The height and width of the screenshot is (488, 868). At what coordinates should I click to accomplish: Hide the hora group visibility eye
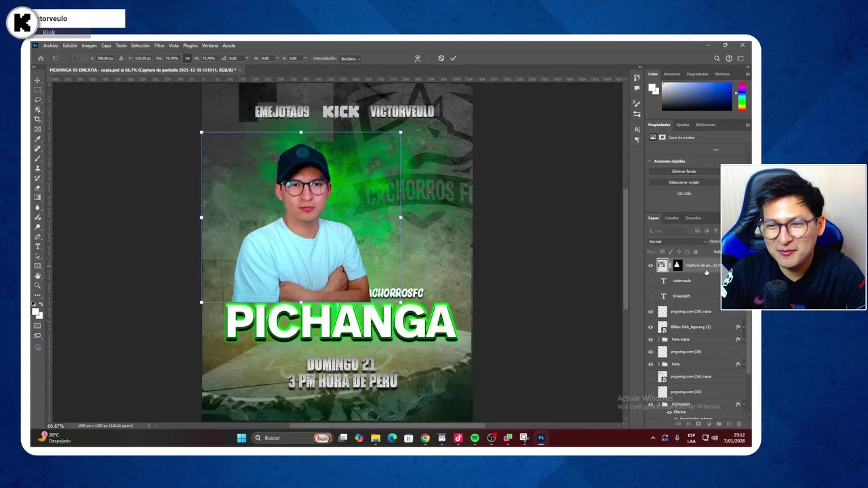pyautogui.click(x=650, y=365)
